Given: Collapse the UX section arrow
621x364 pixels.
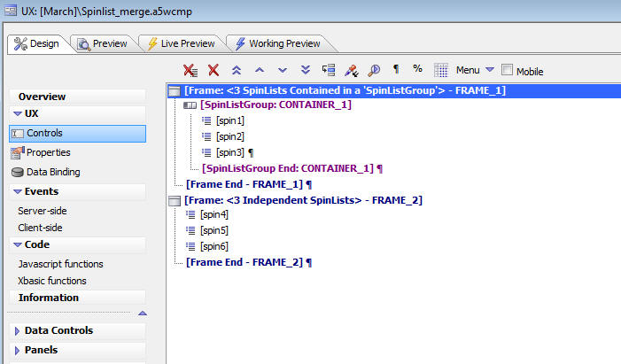Looking at the screenshot, I should point(17,113).
